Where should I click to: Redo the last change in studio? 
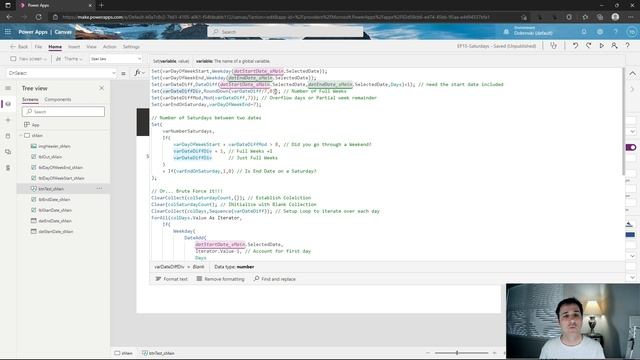tap(589, 46)
